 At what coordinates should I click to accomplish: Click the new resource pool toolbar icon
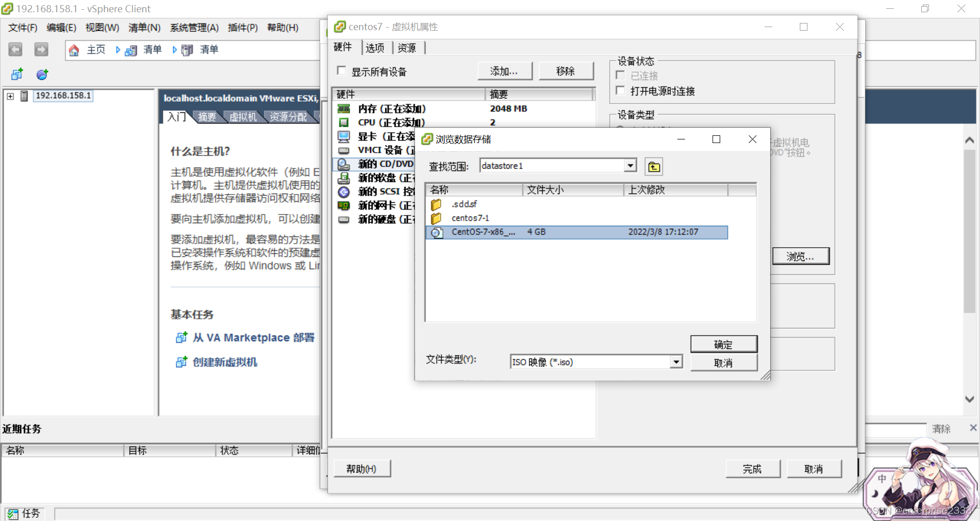point(42,75)
